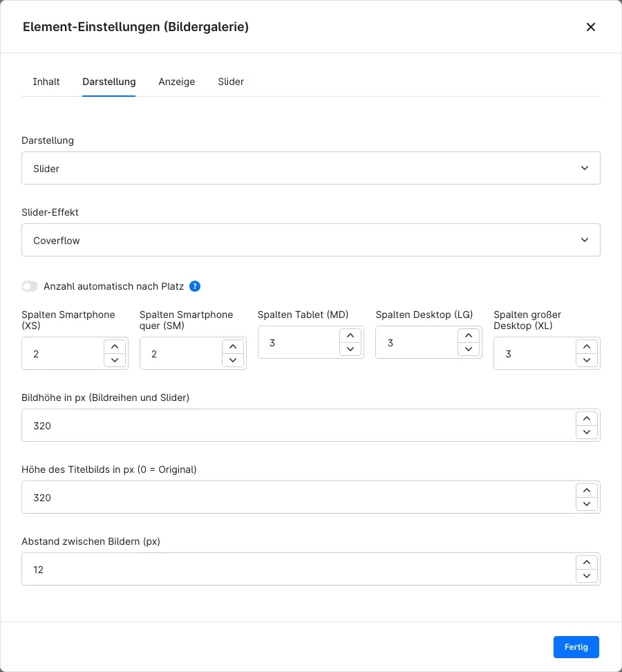Select the Darstellung tab

(109, 82)
